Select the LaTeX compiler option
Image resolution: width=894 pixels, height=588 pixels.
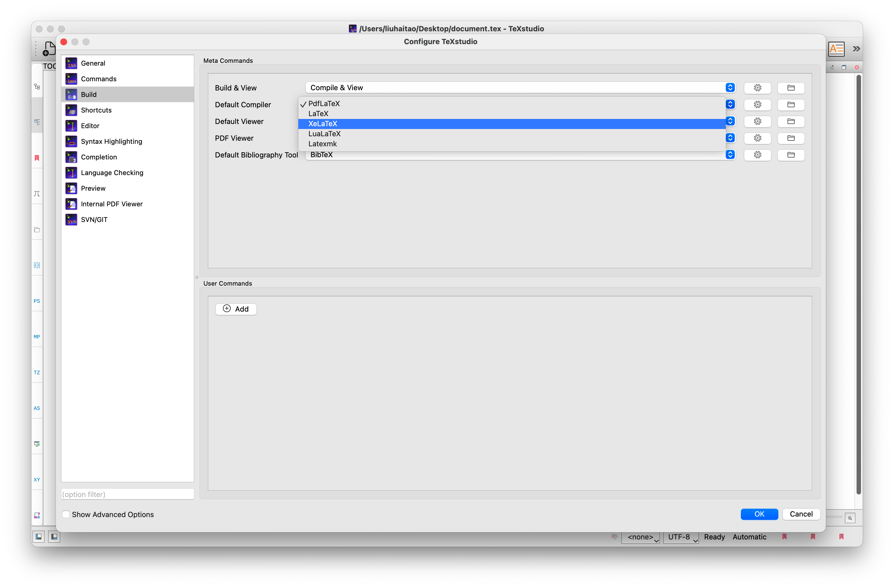point(512,113)
